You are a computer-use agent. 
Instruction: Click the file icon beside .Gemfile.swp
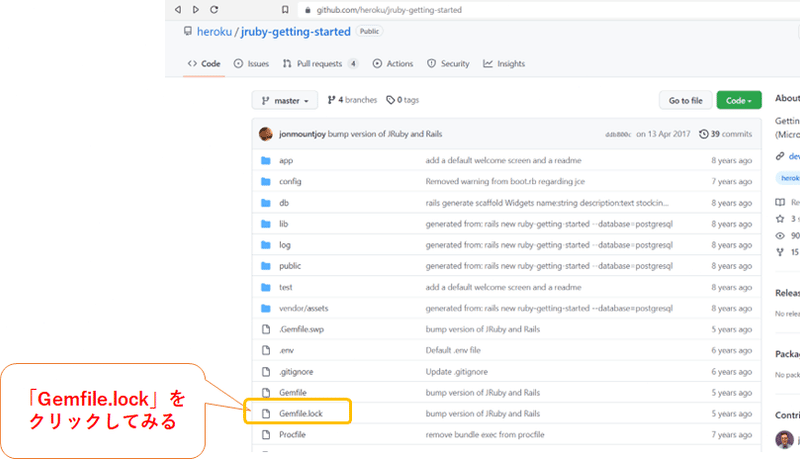coord(266,329)
